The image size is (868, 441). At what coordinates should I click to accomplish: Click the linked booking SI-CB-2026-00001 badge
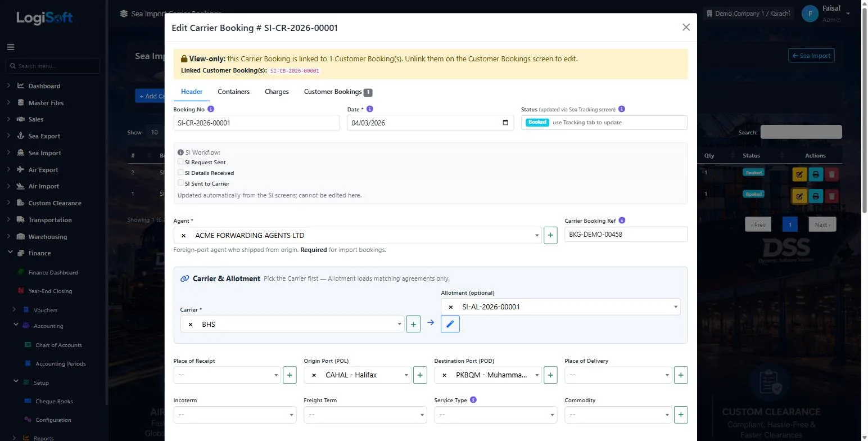[x=295, y=71]
